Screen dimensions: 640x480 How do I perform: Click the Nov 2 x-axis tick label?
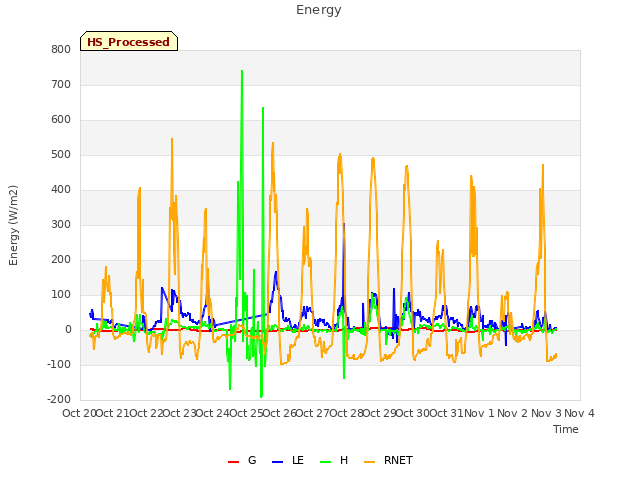pyautogui.click(x=513, y=413)
